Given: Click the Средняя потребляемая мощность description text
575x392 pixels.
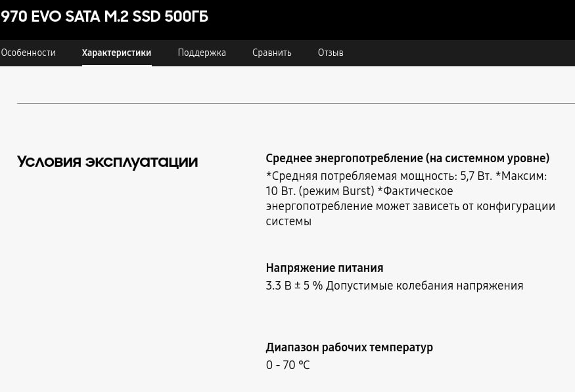Looking at the screenshot, I should (x=410, y=198).
